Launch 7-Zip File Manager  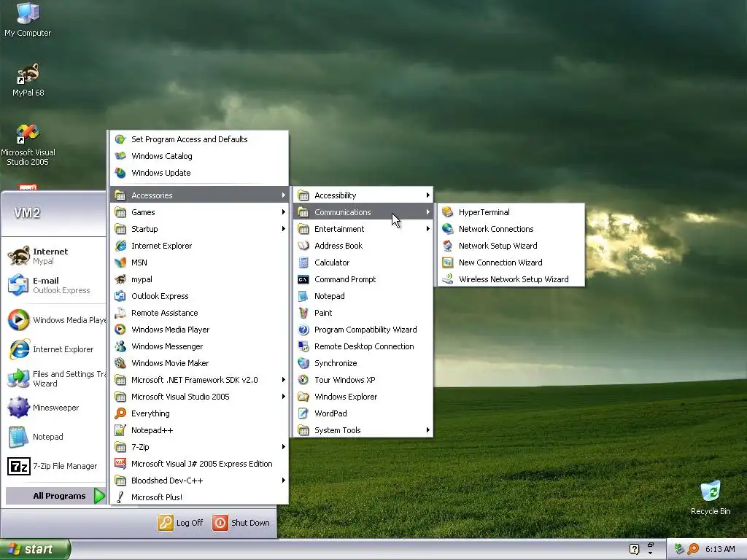(55, 466)
